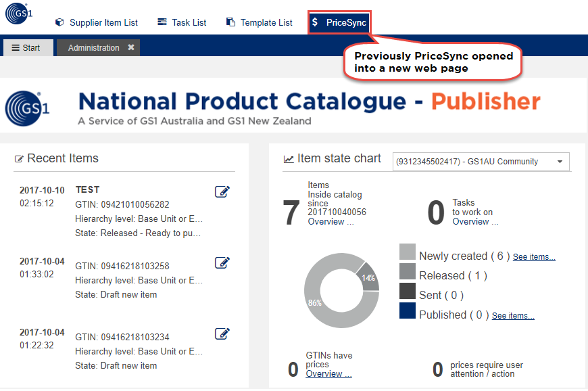Open PriceSync from the top menu
The height and width of the screenshot is (391, 588).
(x=339, y=22)
